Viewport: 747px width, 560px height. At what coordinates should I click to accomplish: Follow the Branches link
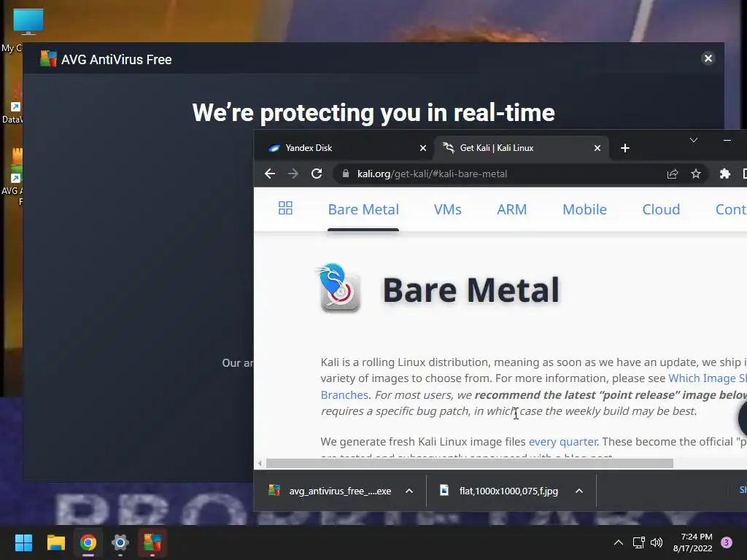(344, 394)
